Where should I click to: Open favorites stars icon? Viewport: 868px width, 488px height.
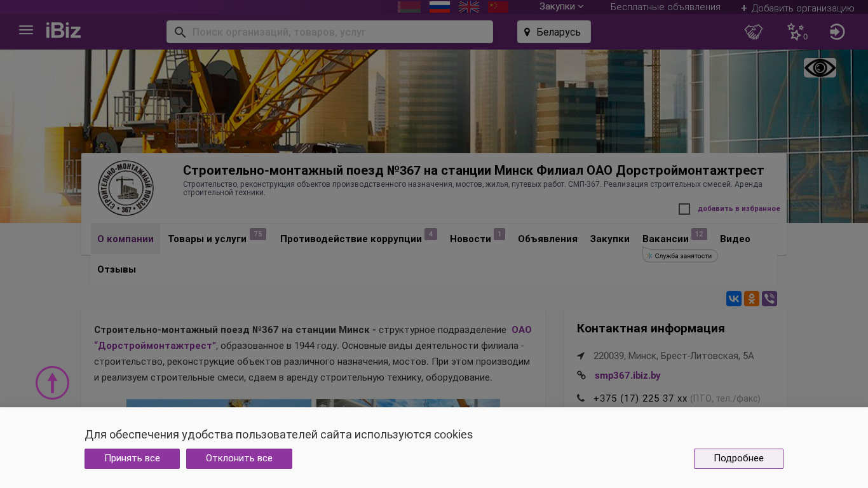(796, 32)
